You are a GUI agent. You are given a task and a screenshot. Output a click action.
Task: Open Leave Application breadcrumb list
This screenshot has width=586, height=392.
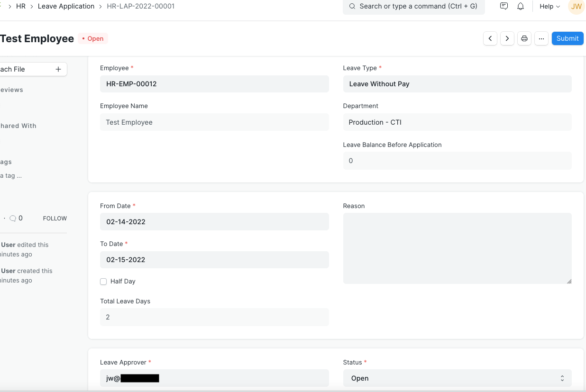click(x=66, y=6)
